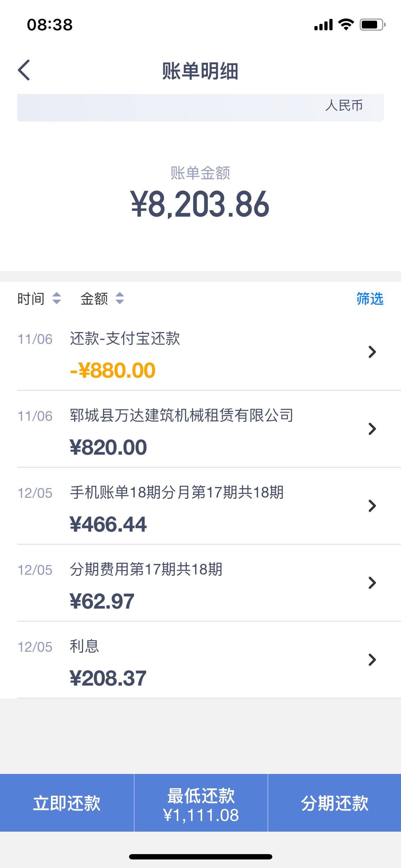This screenshot has height=868, width=401.
Task: Open chevron for the 利息 entry
Action: coord(372,660)
